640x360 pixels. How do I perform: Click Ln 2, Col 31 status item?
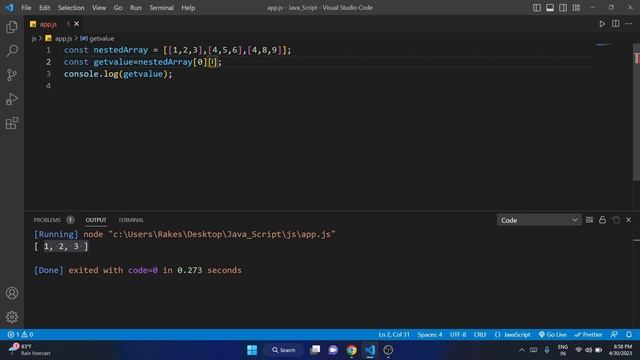[x=394, y=334]
